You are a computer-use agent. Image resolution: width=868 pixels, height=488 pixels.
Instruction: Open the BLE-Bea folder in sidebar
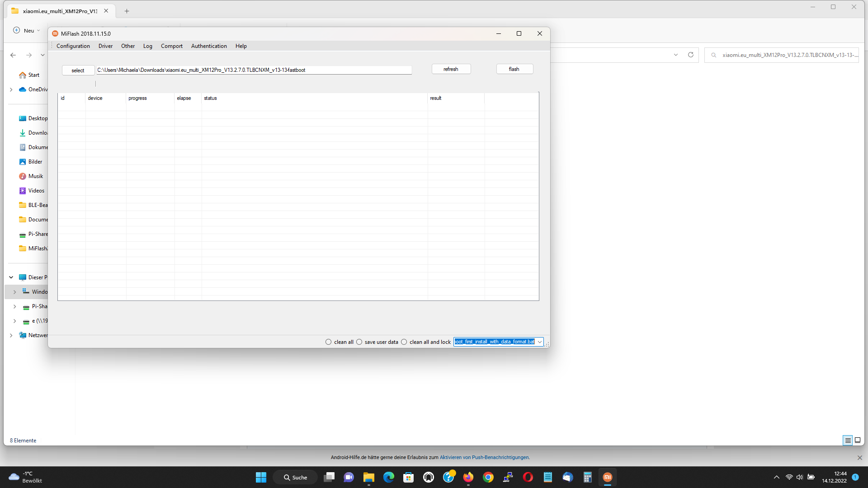click(x=33, y=205)
